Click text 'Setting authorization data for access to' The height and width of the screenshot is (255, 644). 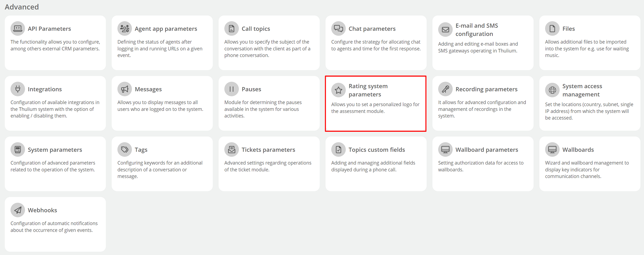pyautogui.click(x=481, y=163)
